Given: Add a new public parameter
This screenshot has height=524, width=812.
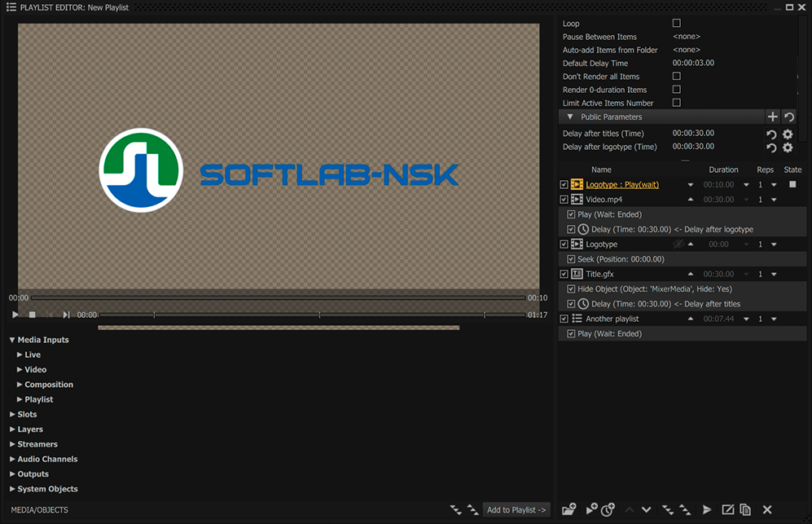Looking at the screenshot, I should [x=772, y=117].
